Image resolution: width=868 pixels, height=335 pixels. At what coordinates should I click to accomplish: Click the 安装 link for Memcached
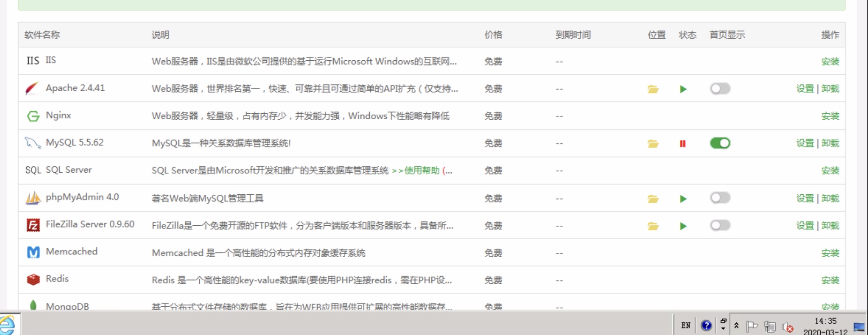point(830,253)
